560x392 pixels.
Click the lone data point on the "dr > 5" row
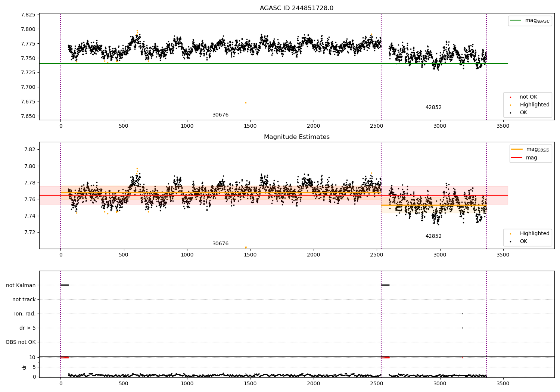pyautogui.click(x=463, y=328)
